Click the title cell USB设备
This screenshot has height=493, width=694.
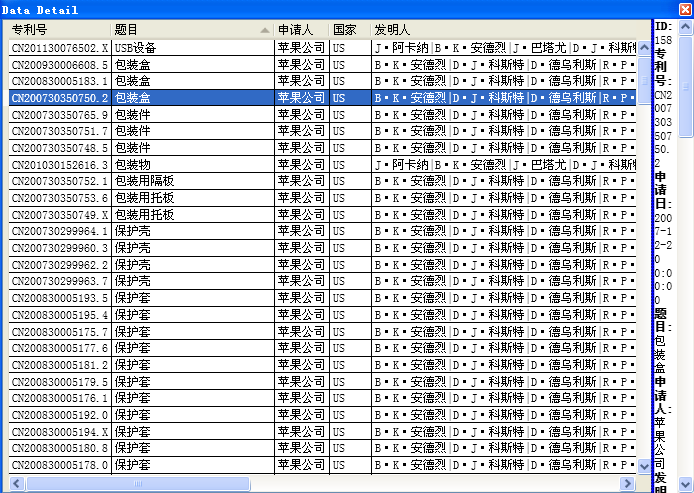(193, 47)
